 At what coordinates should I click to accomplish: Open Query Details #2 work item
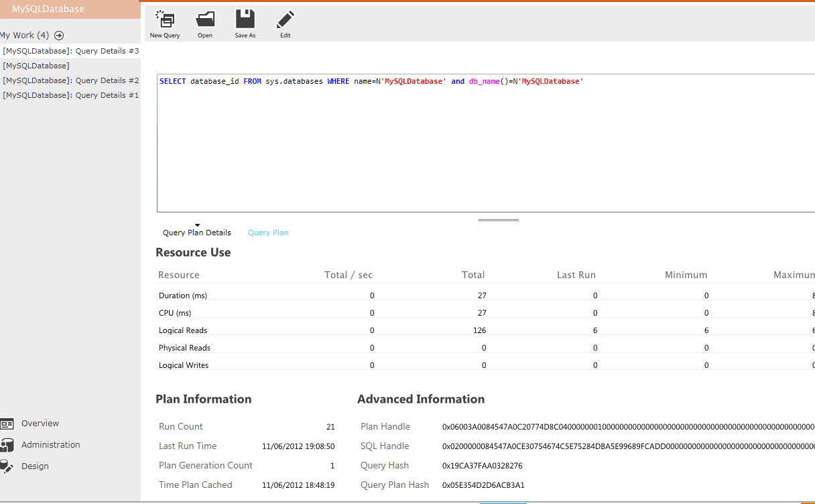[70, 80]
